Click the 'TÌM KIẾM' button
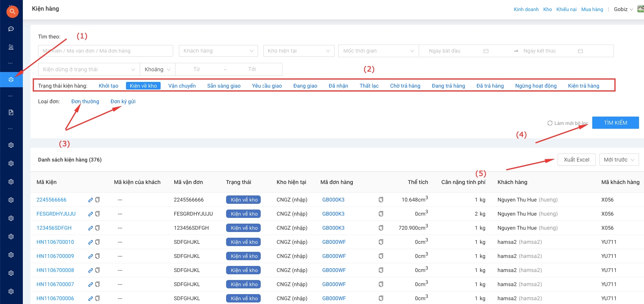The image size is (644, 304). 615,123
